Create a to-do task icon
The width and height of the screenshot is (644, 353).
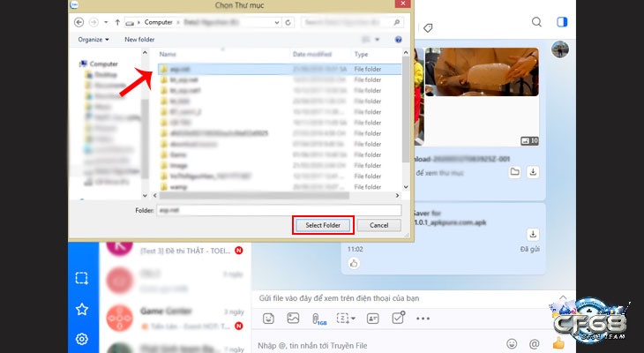[398, 318]
